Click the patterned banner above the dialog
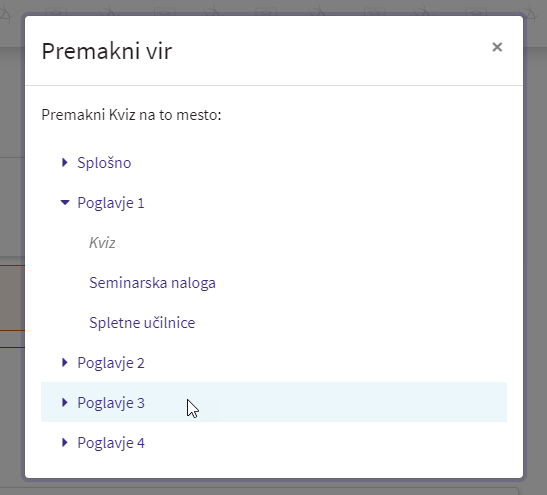 274,7
